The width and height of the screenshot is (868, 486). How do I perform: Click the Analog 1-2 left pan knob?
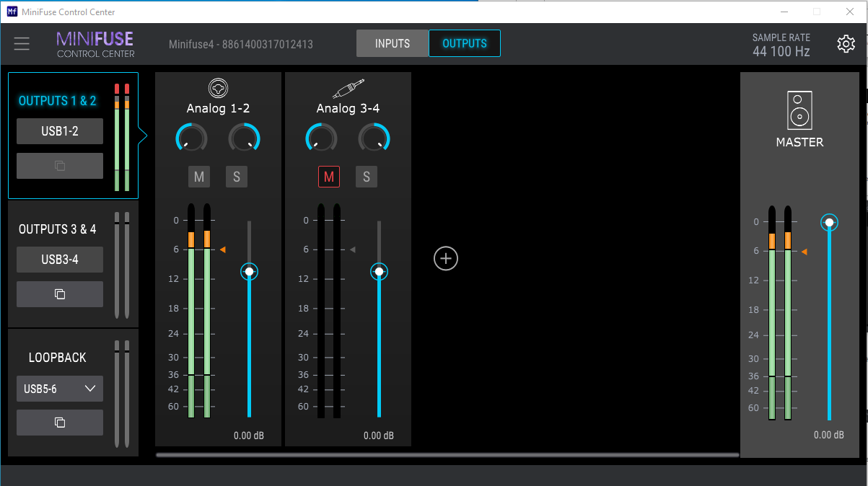(191, 137)
